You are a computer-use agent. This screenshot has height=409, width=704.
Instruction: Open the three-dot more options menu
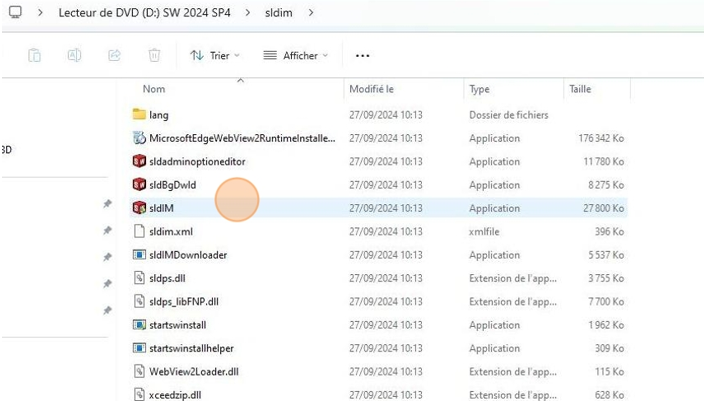(x=362, y=56)
